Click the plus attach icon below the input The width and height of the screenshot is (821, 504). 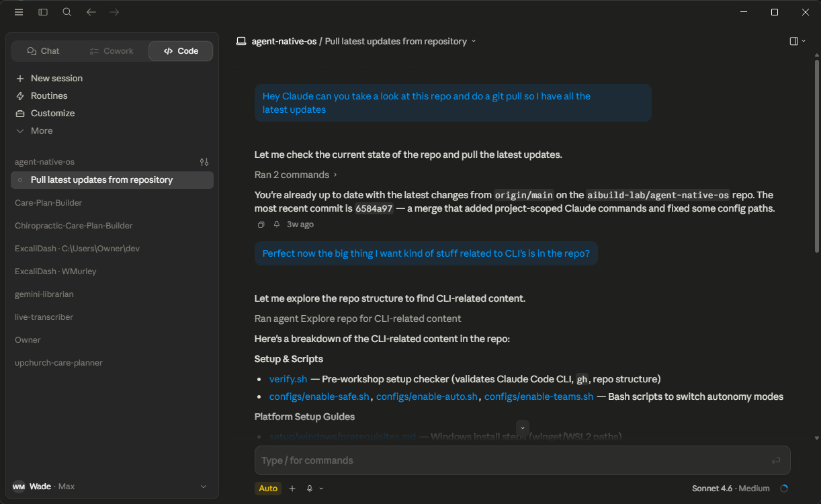(x=292, y=489)
